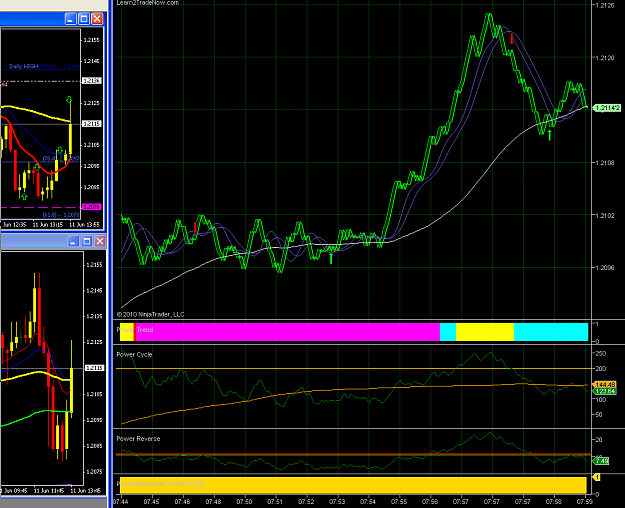This screenshot has height=508, width=625.
Task: Click the Power Cycle panel label
Action: [134, 354]
